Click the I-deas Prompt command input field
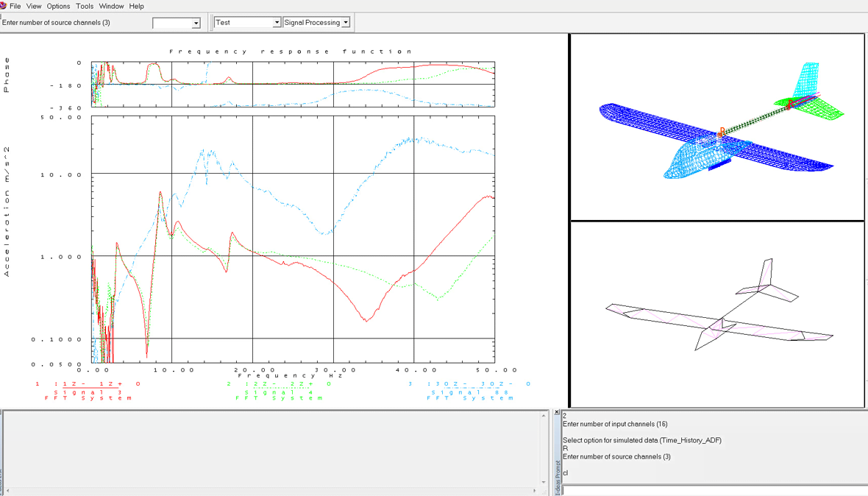868x496 pixels. (x=714, y=490)
